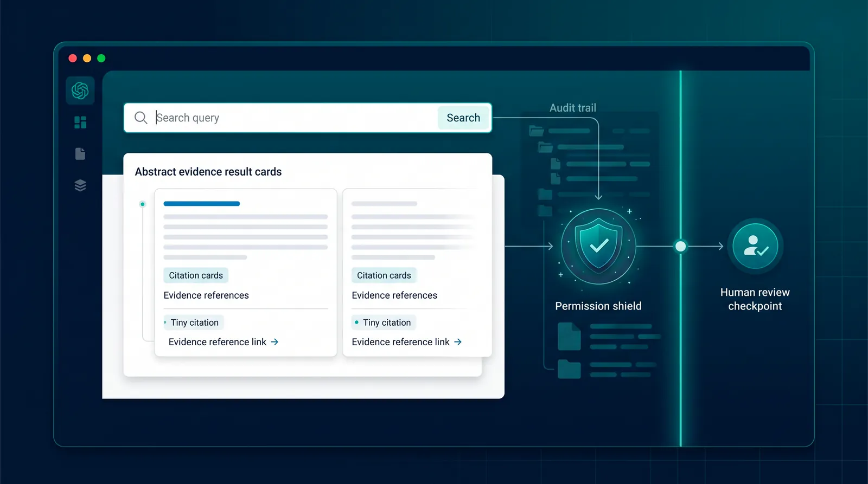This screenshot has width=868, height=484.
Task: Select Tiny citation chip in the second card
Action: 384,322
